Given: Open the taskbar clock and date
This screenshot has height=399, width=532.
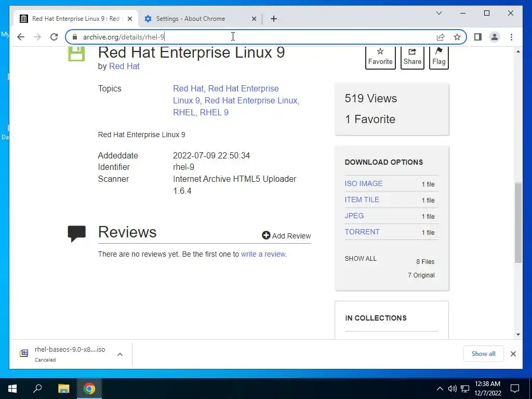Looking at the screenshot, I should pyautogui.click(x=487, y=389).
